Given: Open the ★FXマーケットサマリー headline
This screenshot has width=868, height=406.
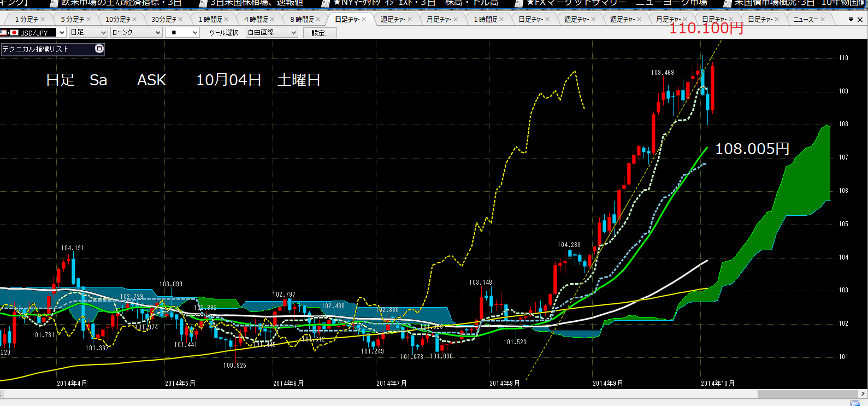Looking at the screenshot, I should click(x=617, y=3).
